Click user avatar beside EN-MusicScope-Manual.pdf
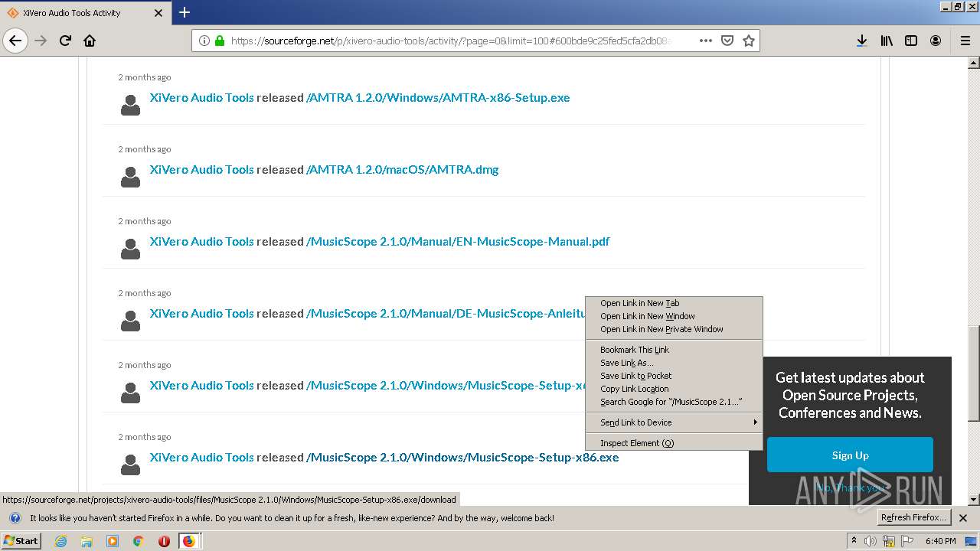This screenshot has height=551, width=980. 131,249
